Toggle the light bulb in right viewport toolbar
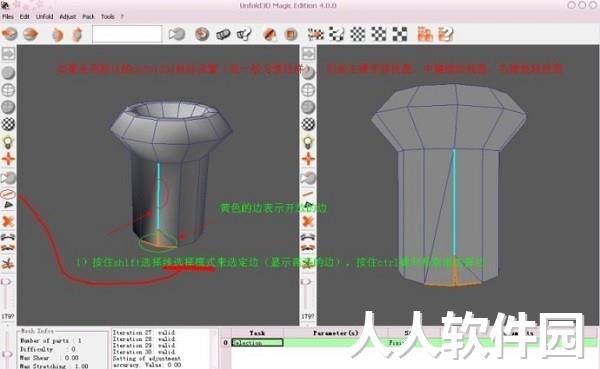The width and height of the screenshot is (600, 369). [308, 142]
